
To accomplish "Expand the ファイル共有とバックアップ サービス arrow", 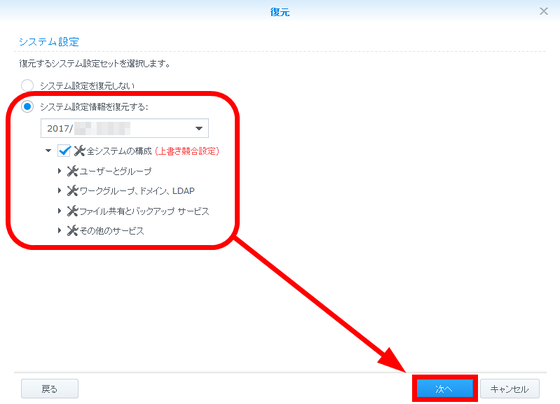I will tap(59, 211).
